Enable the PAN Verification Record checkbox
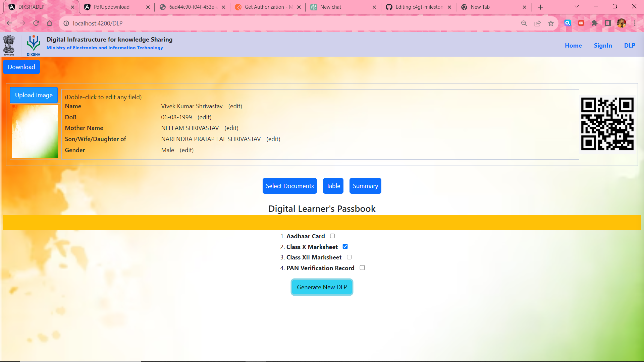 (x=362, y=268)
